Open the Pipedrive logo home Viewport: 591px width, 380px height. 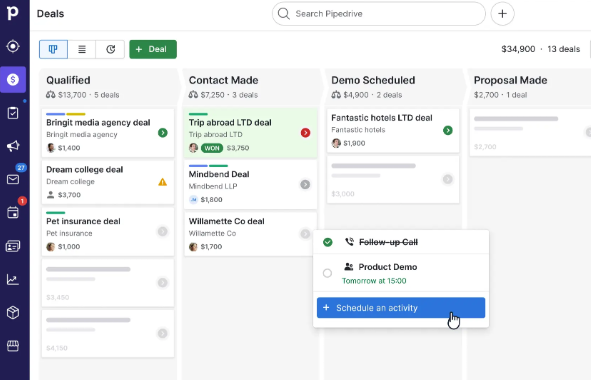[12, 13]
